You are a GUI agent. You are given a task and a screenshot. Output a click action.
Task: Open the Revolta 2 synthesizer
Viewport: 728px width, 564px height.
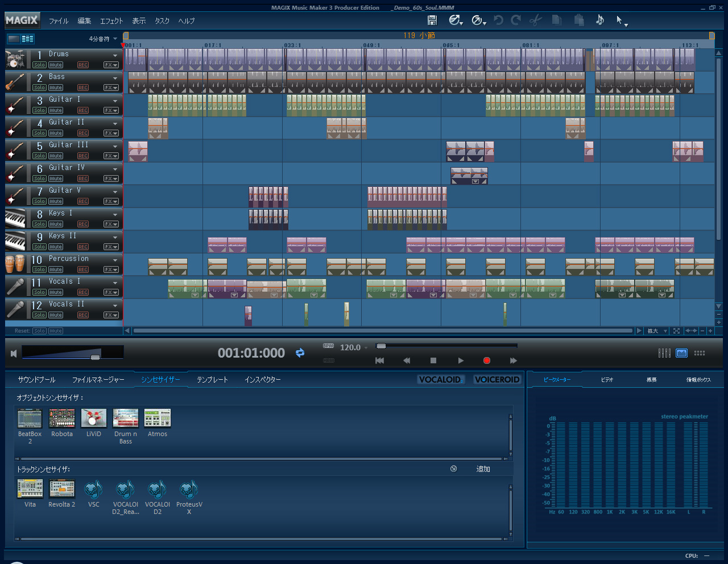click(x=62, y=489)
